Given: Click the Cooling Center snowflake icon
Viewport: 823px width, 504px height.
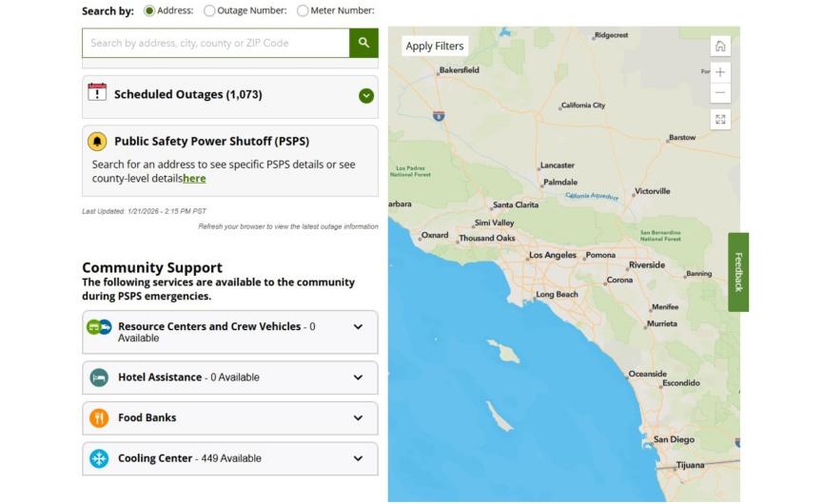Looking at the screenshot, I should point(99,458).
